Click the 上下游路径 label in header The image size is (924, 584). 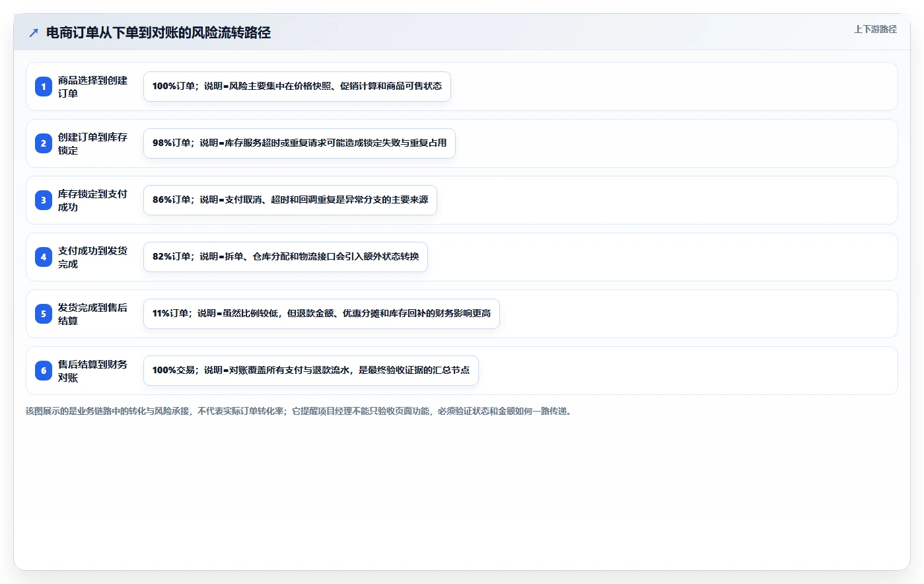tap(875, 29)
